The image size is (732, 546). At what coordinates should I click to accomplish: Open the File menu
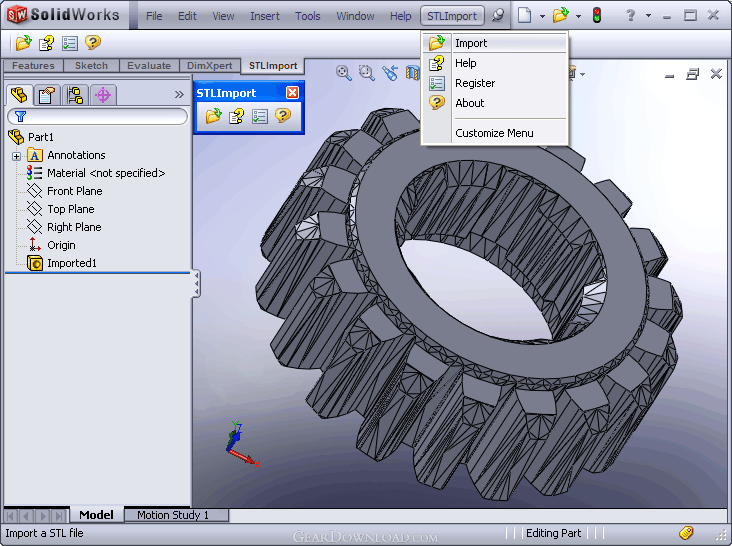154,16
